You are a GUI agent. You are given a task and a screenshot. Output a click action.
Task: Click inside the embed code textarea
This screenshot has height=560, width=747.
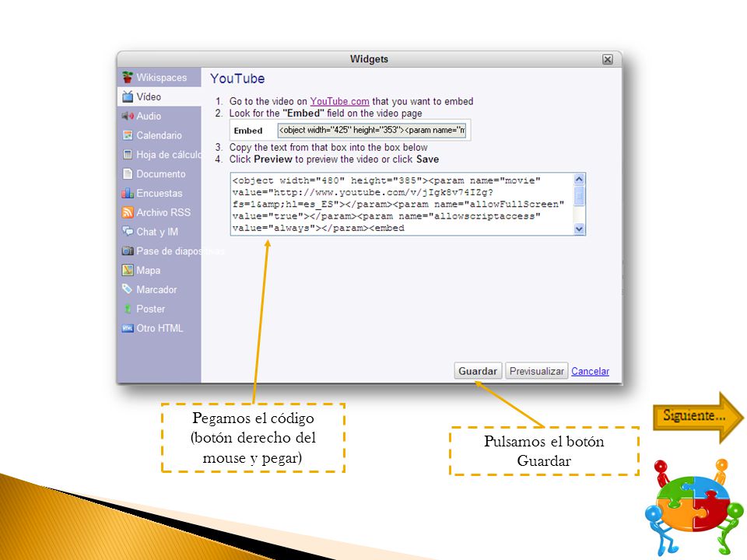coord(402,204)
